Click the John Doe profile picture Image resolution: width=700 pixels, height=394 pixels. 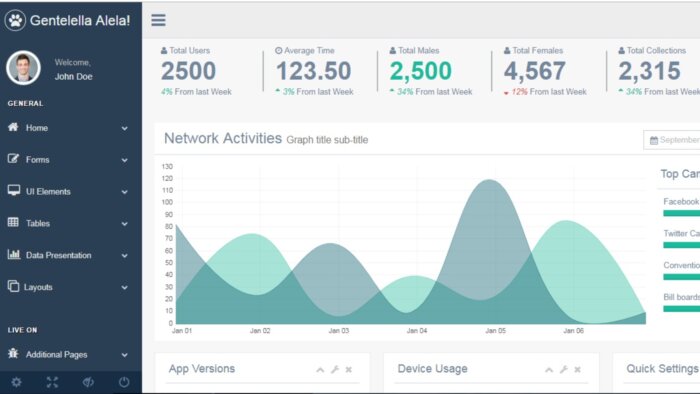tap(23, 68)
